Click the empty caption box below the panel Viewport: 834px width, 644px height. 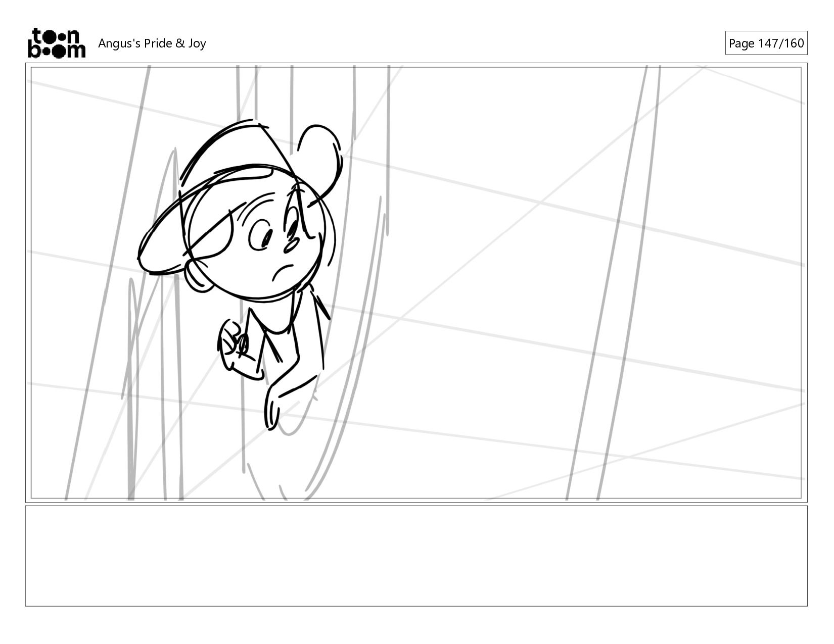coord(416,556)
